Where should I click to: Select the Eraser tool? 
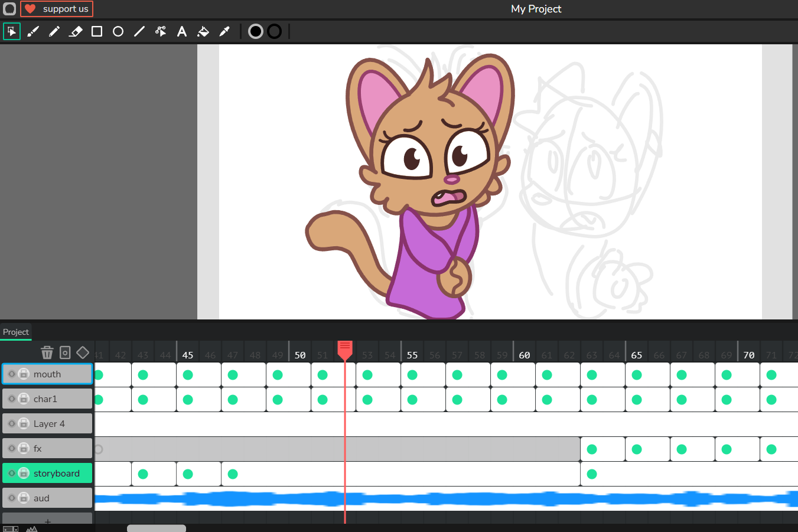(76, 31)
